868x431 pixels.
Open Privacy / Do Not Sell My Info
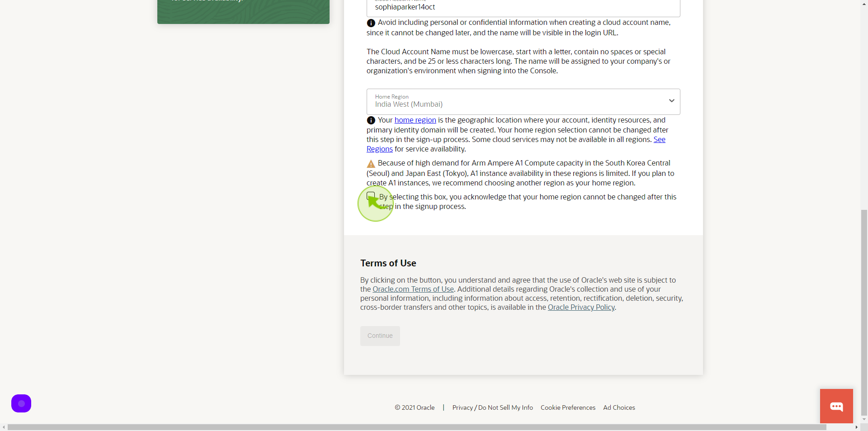(x=492, y=407)
